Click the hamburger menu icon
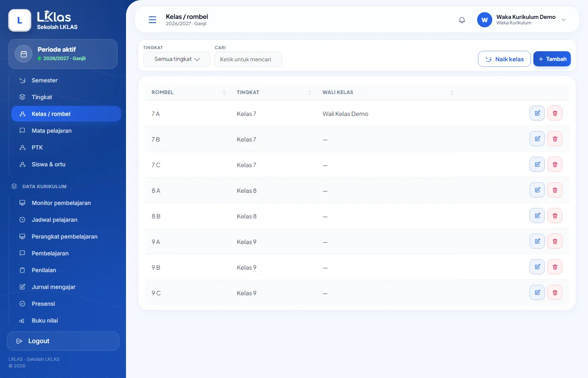This screenshot has height=378, width=588. (x=152, y=20)
